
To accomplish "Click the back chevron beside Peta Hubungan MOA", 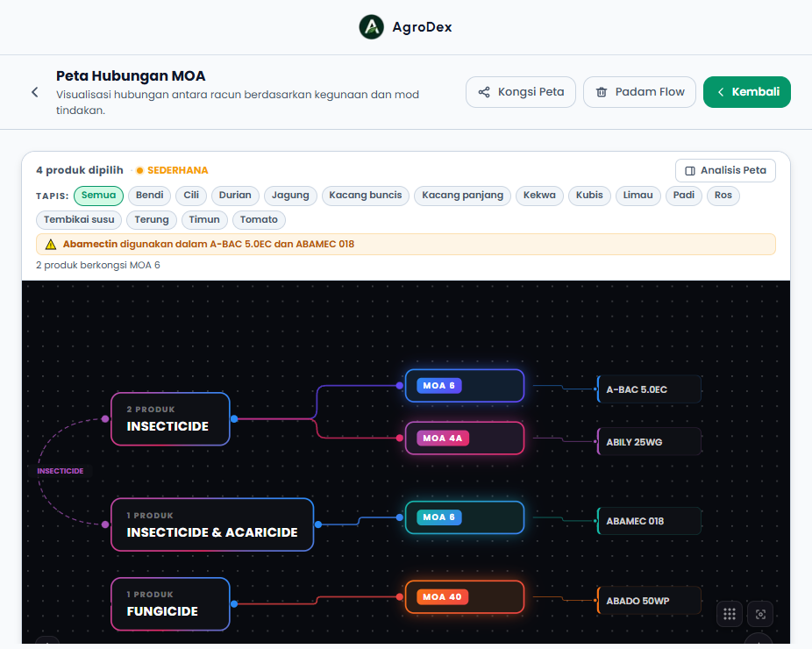I will [35, 92].
